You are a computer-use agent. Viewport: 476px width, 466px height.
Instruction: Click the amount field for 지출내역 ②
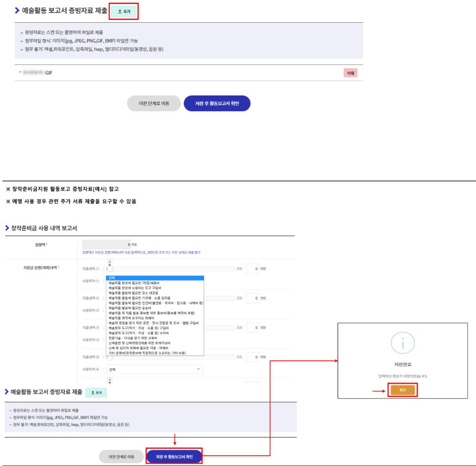point(254,297)
